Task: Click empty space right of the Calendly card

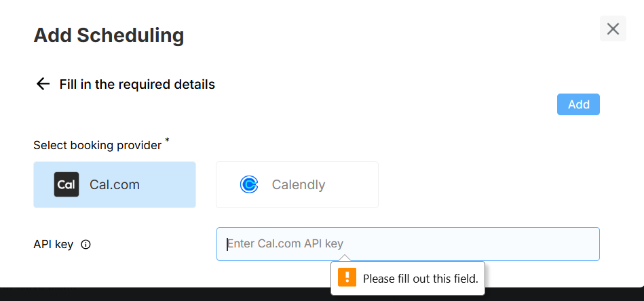Action: tap(489, 184)
